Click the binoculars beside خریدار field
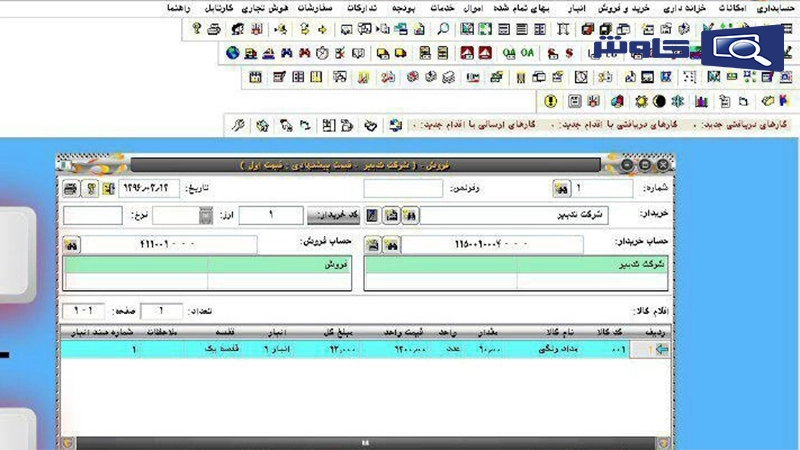The width and height of the screenshot is (800, 450). (x=410, y=215)
